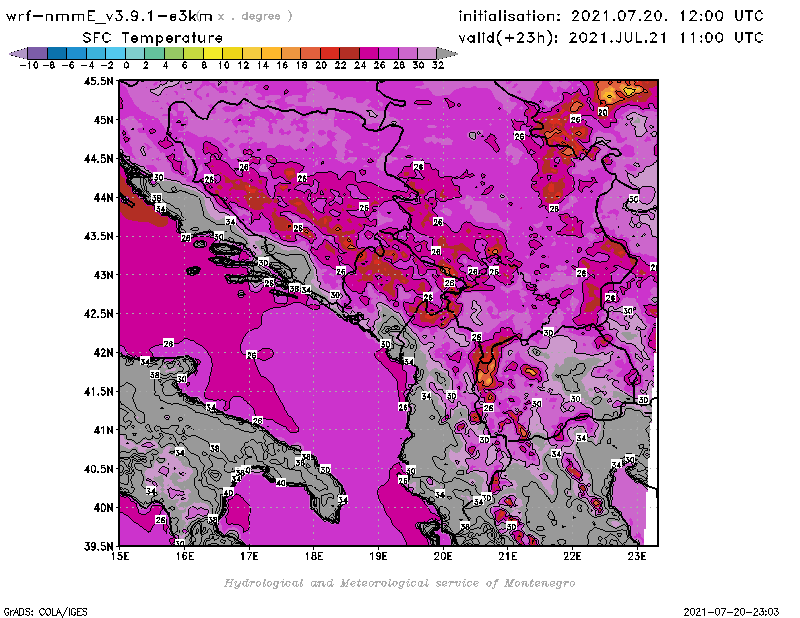Pick the blue legend swatch between -6 and -4
This screenshot has width=800, height=618.
click(77, 53)
